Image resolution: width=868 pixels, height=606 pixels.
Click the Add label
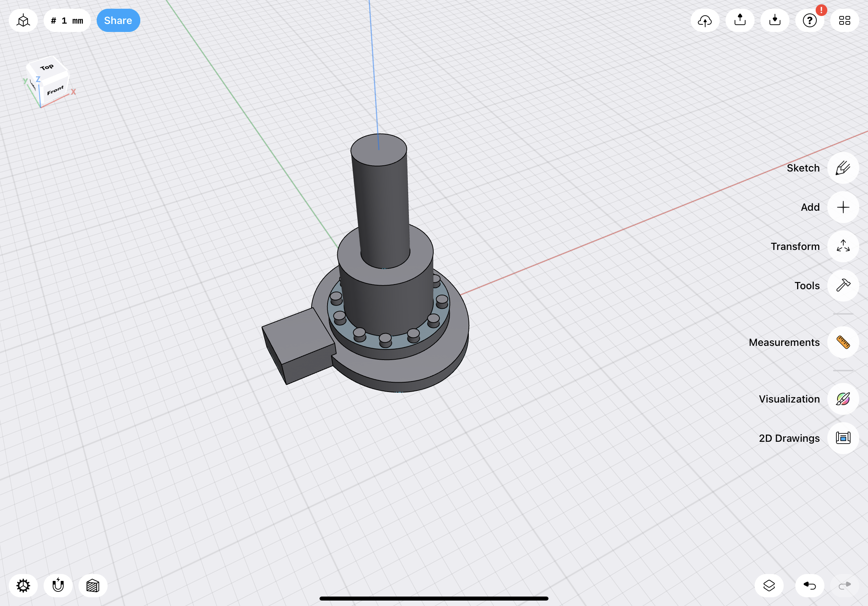click(x=810, y=207)
